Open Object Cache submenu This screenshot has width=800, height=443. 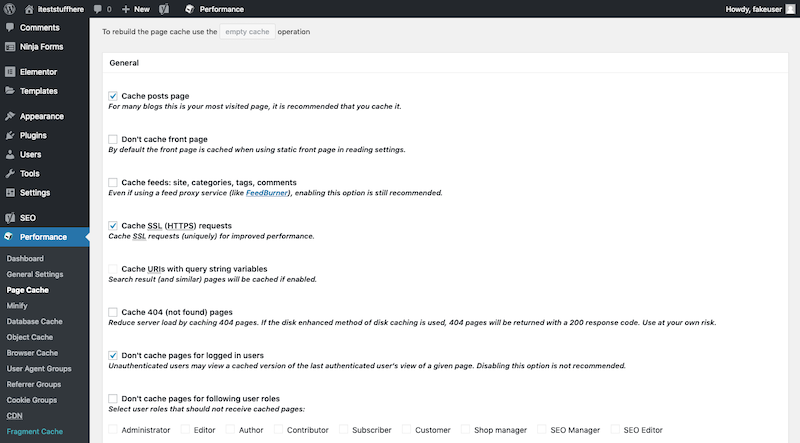30,337
